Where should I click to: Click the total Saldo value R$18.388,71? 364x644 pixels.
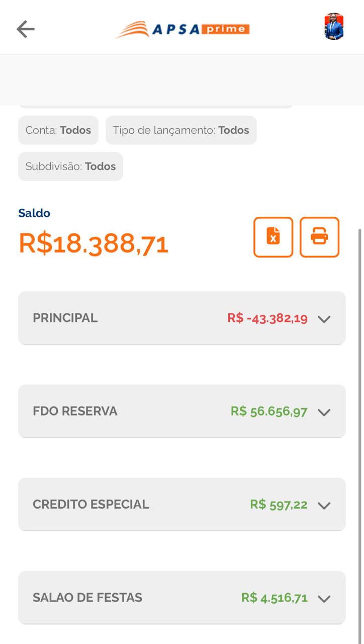pos(94,244)
